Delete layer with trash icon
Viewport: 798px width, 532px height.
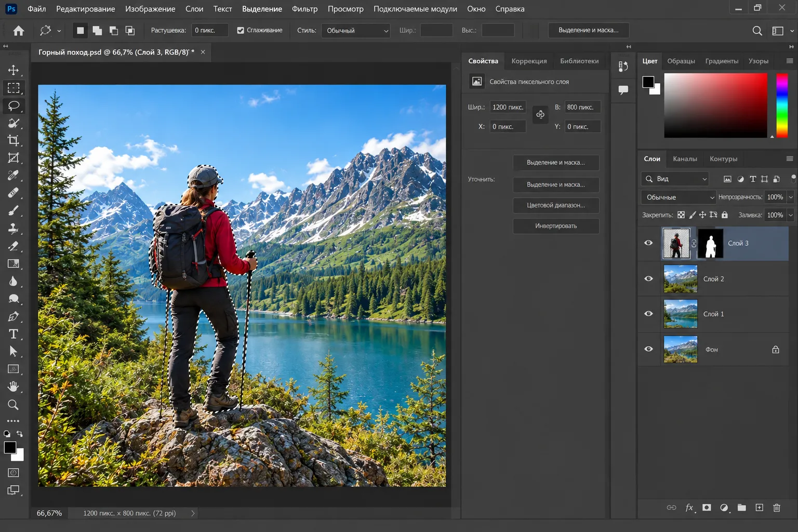pos(777,508)
